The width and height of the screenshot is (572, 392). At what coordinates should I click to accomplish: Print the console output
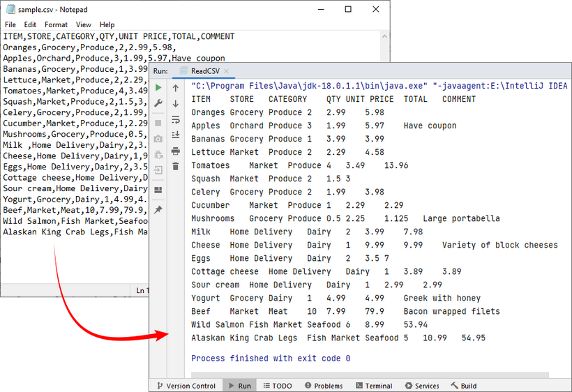click(176, 151)
